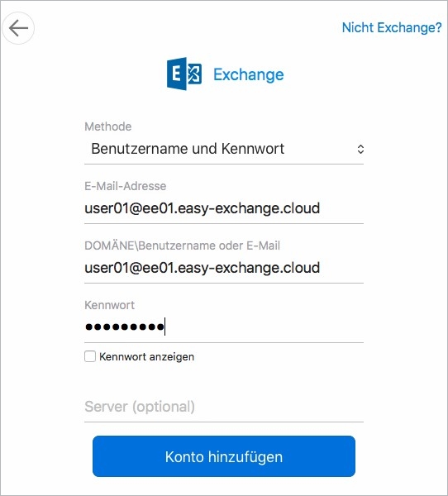The height and width of the screenshot is (496, 448).
Task: Click the E-Mail-Adresse label
Action: tap(126, 186)
